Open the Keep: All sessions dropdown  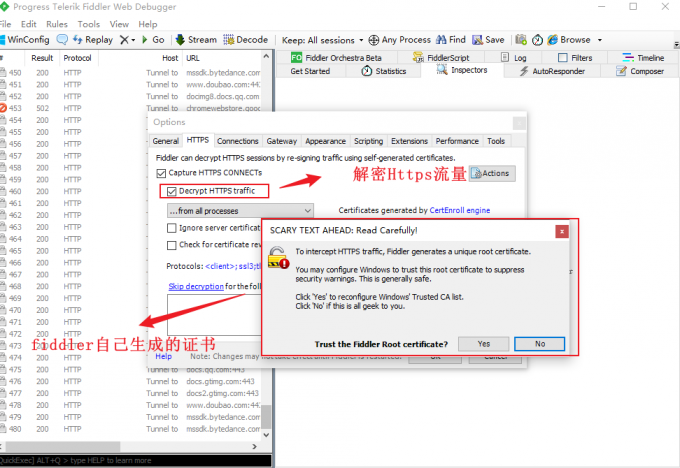click(323, 40)
